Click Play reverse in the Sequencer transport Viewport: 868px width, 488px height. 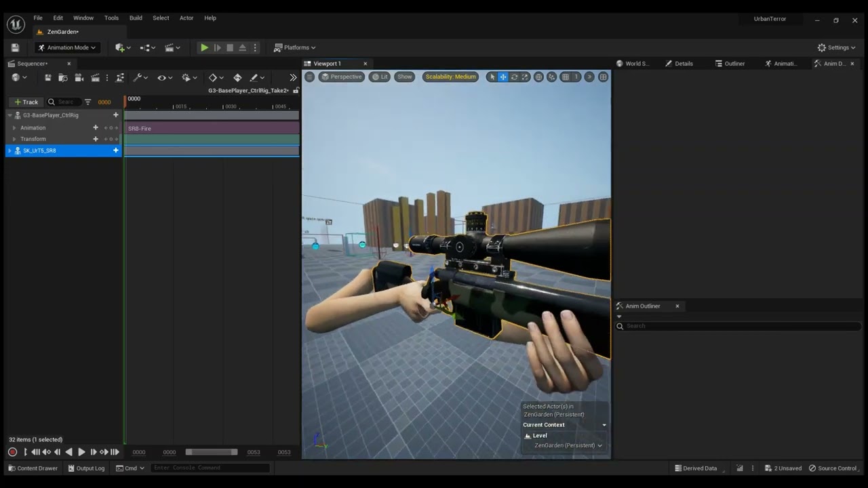[68, 452]
